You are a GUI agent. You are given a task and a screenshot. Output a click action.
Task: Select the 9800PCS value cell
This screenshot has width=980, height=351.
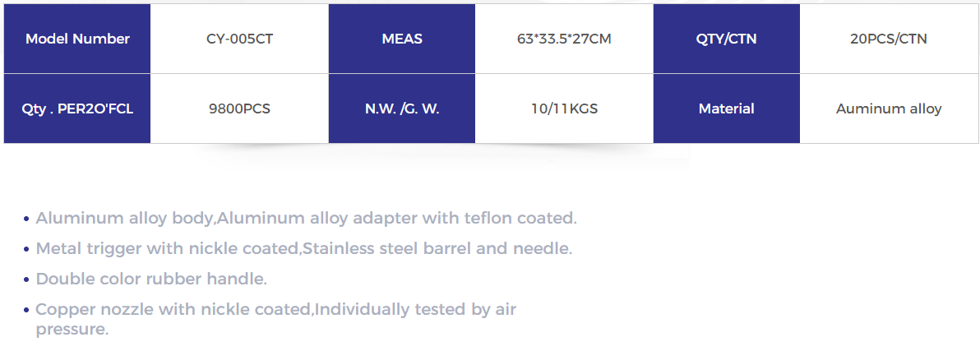tap(239, 109)
